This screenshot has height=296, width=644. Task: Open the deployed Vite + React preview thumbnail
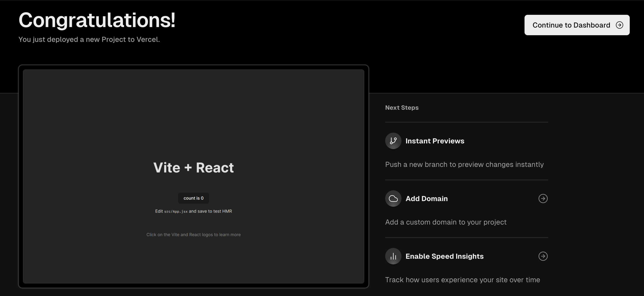(x=194, y=176)
